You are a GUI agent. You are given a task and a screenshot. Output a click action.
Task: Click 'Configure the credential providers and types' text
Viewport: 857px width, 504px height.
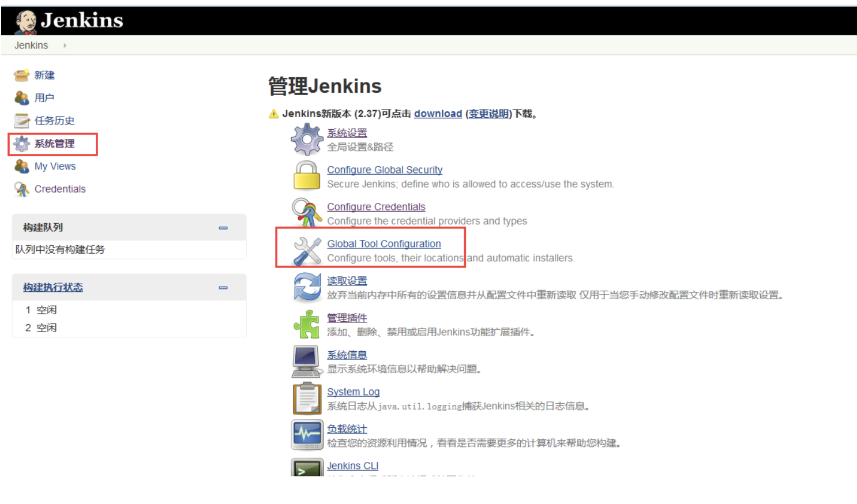point(427,221)
